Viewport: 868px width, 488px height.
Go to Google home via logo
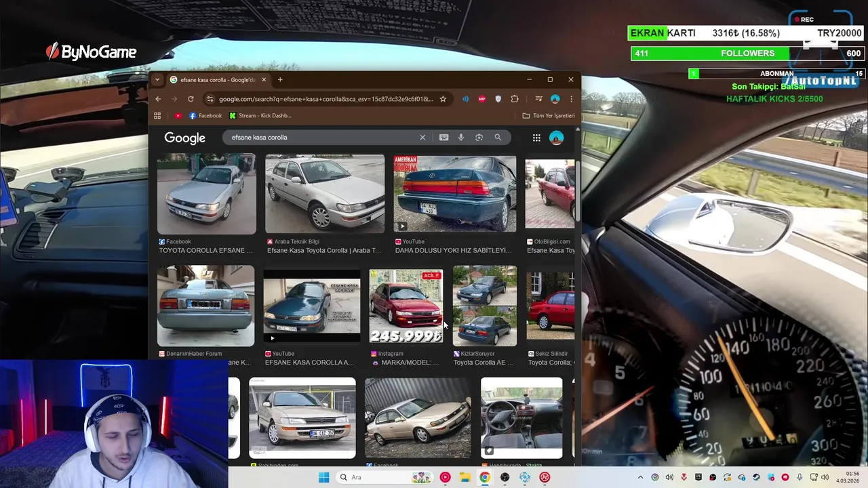pos(184,138)
